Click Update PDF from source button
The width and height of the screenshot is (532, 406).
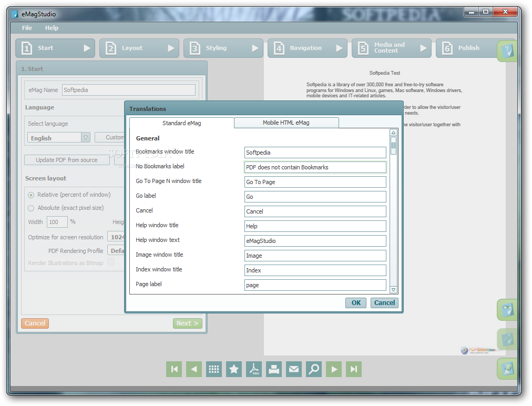67,160
